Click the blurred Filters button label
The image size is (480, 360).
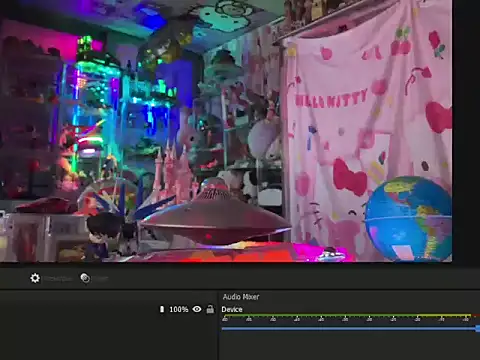pos(100,279)
